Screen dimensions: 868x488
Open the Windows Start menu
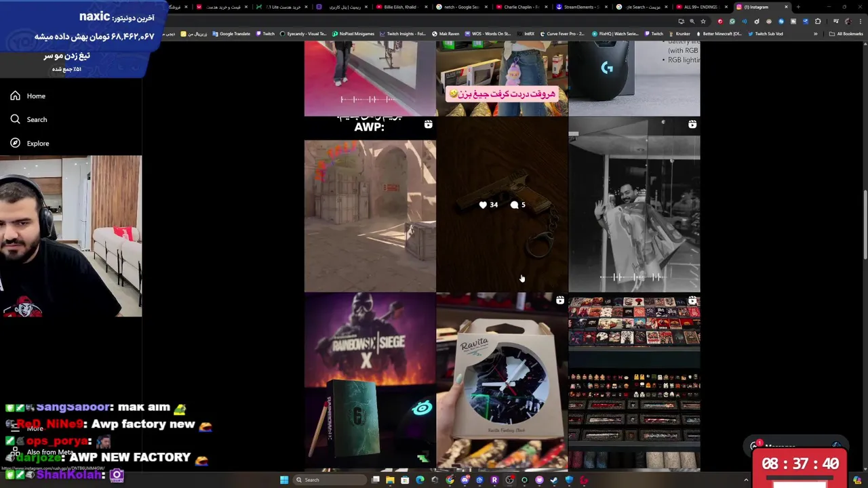(284, 480)
